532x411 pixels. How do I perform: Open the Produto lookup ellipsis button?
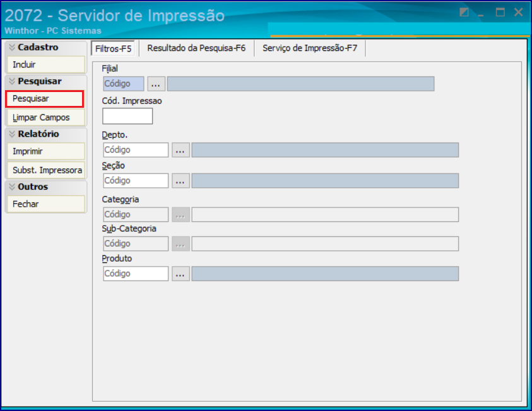(x=180, y=274)
